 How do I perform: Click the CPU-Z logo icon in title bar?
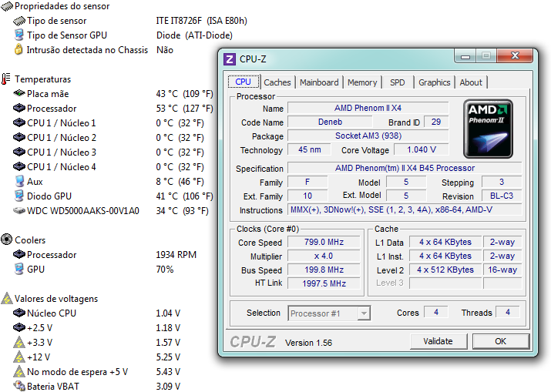(x=230, y=59)
